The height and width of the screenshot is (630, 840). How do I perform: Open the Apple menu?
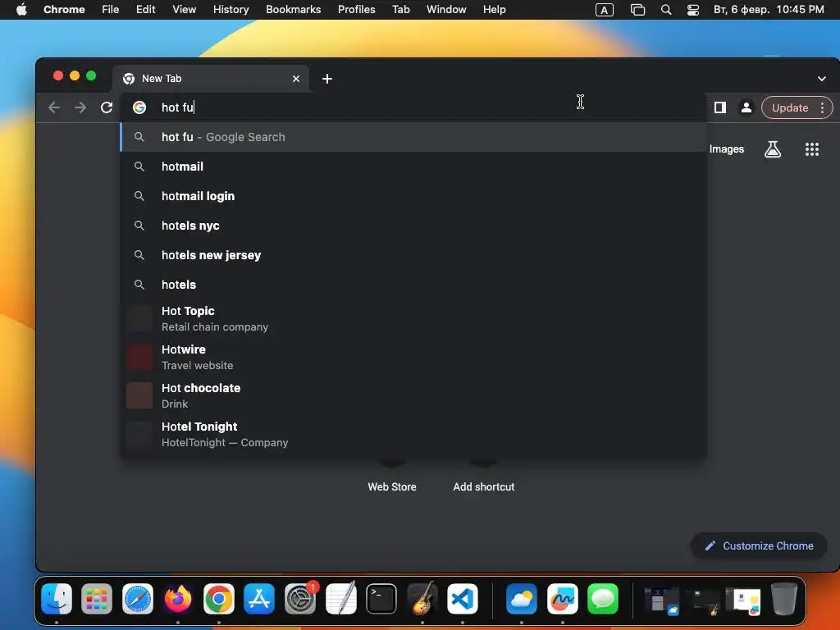pyautogui.click(x=21, y=10)
